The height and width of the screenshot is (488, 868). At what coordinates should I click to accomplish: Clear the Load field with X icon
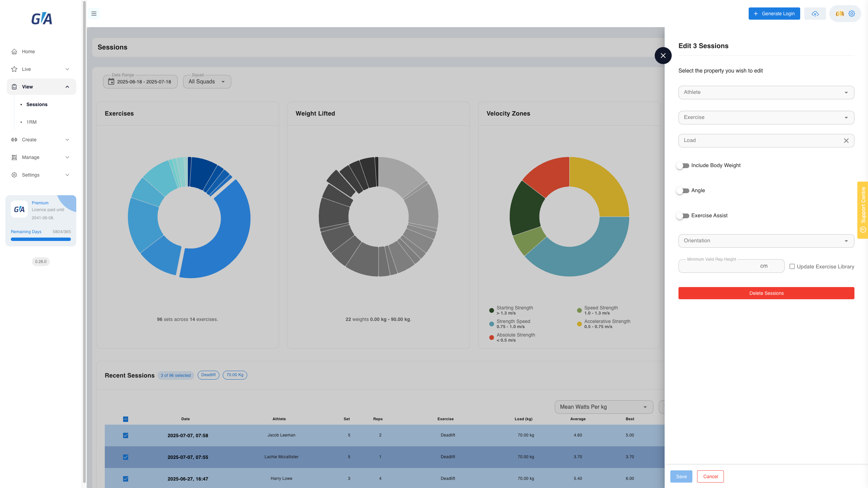(x=846, y=141)
